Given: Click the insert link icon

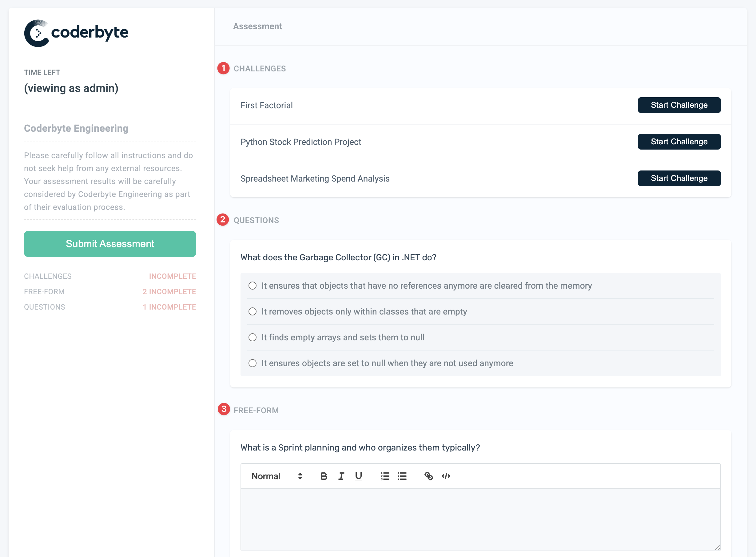Looking at the screenshot, I should pyautogui.click(x=428, y=476).
